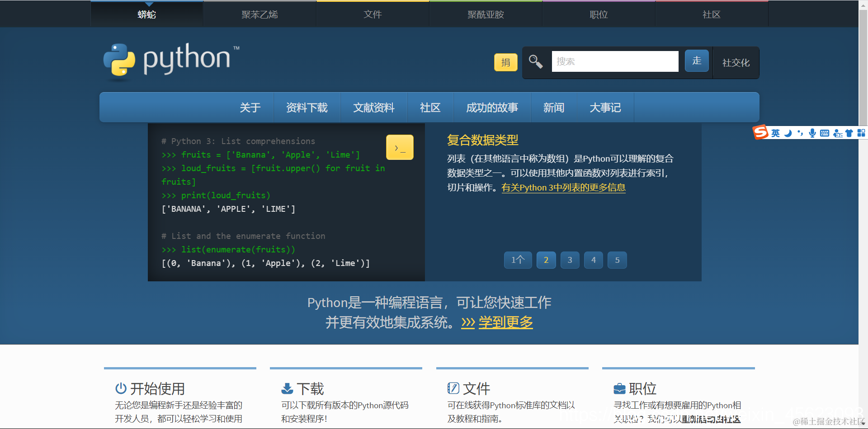Open the Sogou soft keyboard icon

click(x=825, y=133)
